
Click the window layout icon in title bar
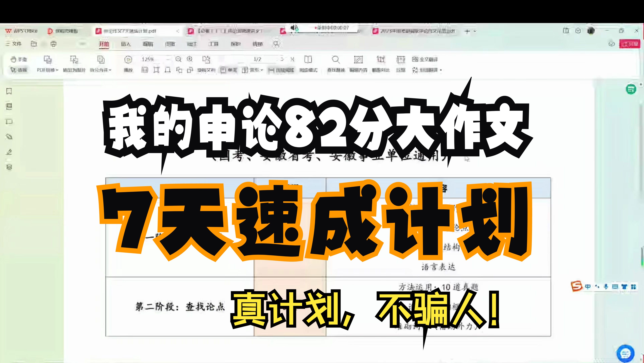tap(566, 31)
